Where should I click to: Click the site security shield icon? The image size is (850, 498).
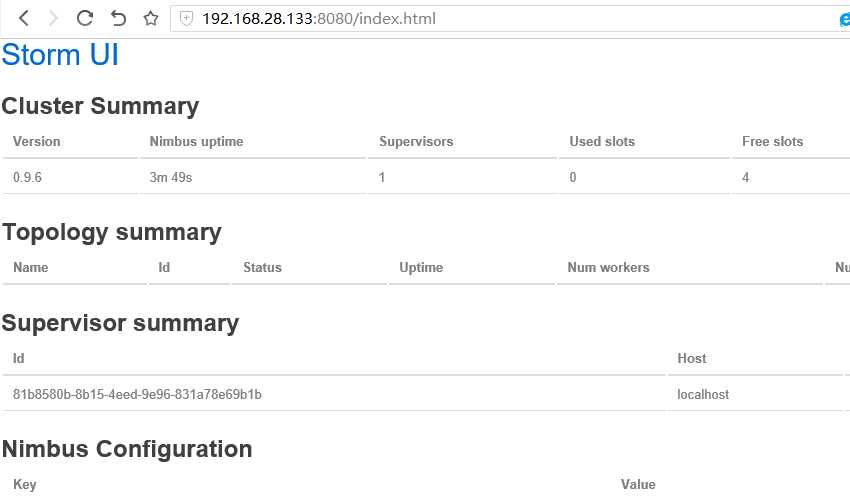click(185, 18)
